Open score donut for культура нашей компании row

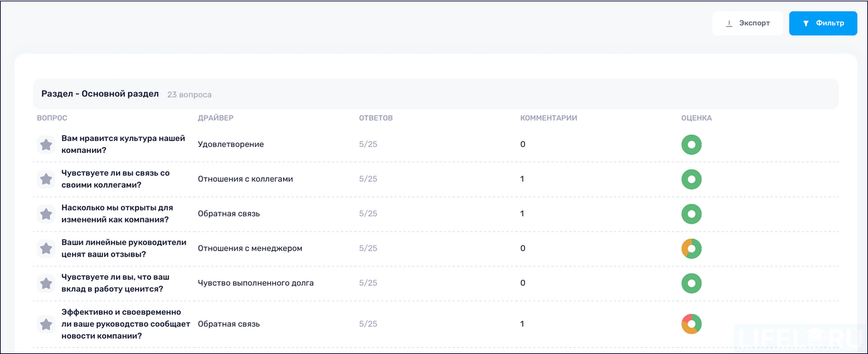pyautogui.click(x=692, y=144)
